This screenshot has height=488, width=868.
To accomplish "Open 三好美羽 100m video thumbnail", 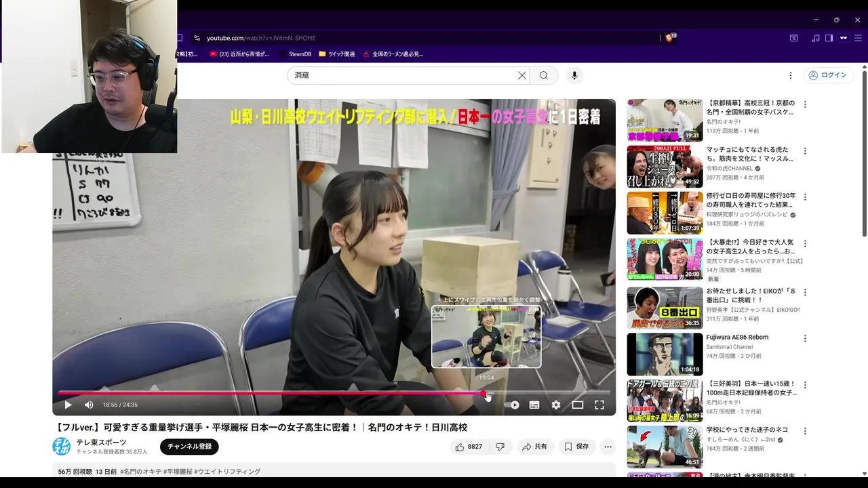I will coord(665,400).
